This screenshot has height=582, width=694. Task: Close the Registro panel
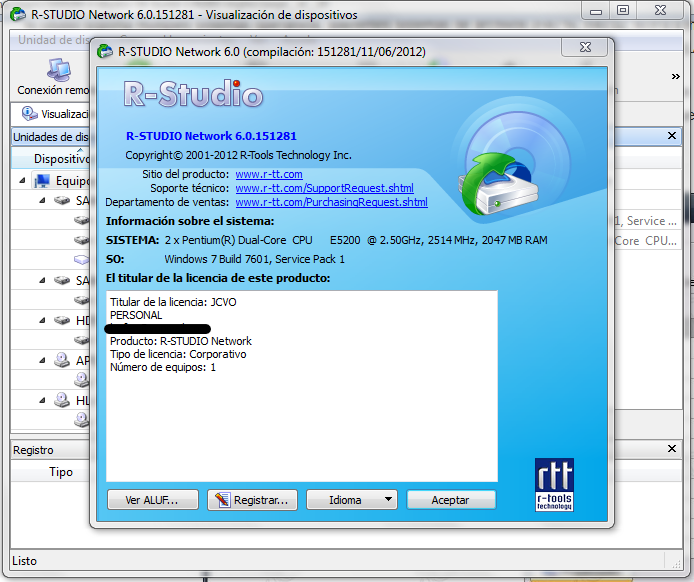click(672, 449)
